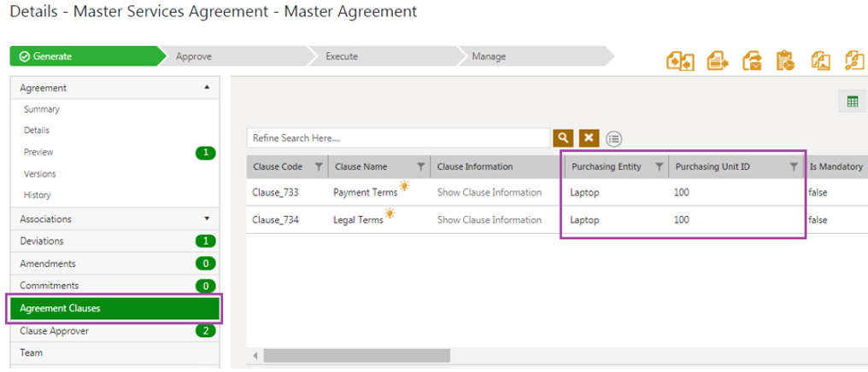Click the search magnifier button
The height and width of the screenshot is (372, 868).
563,138
